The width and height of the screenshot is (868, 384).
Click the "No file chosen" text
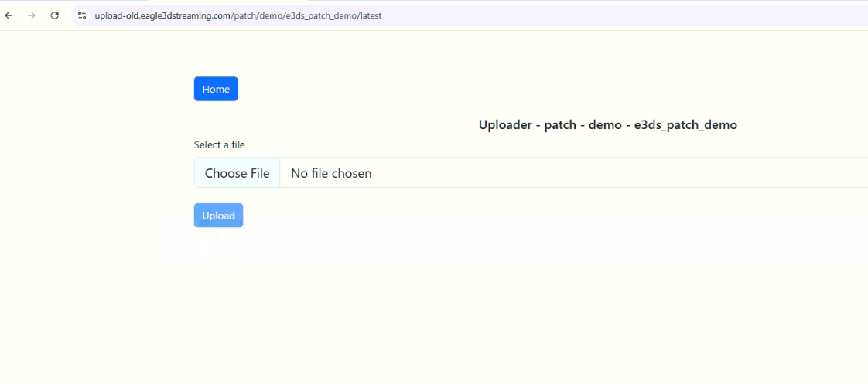331,173
